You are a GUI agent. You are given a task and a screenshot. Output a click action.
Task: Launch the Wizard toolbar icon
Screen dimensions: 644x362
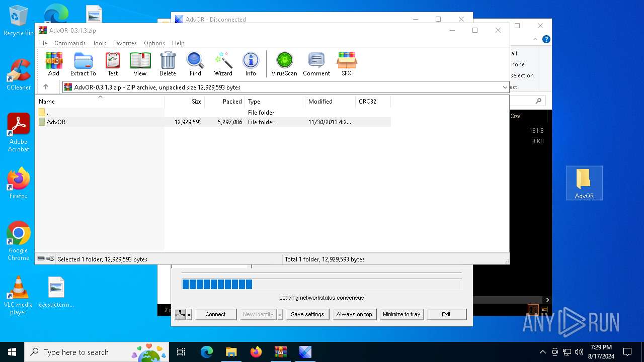[223, 64]
